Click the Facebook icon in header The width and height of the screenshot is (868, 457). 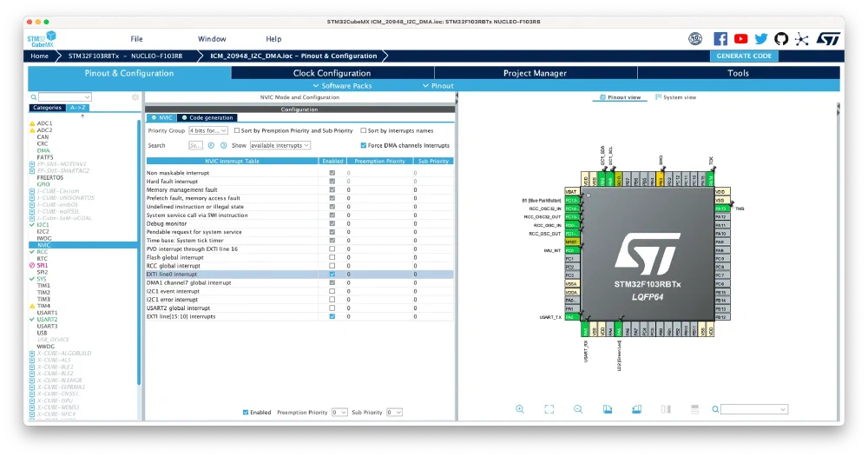(x=720, y=39)
